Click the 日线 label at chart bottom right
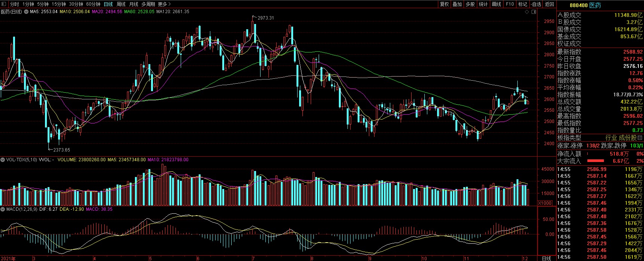 point(547,258)
